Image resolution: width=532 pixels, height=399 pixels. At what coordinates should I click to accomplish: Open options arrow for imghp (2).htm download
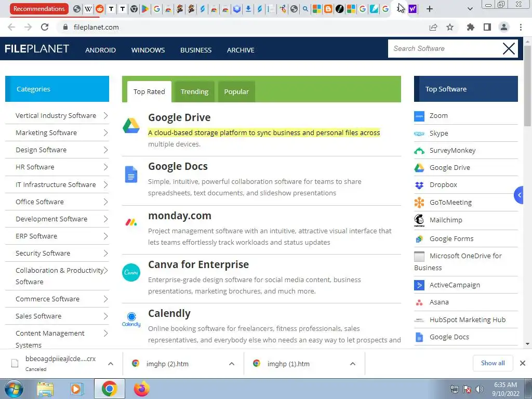point(232,364)
